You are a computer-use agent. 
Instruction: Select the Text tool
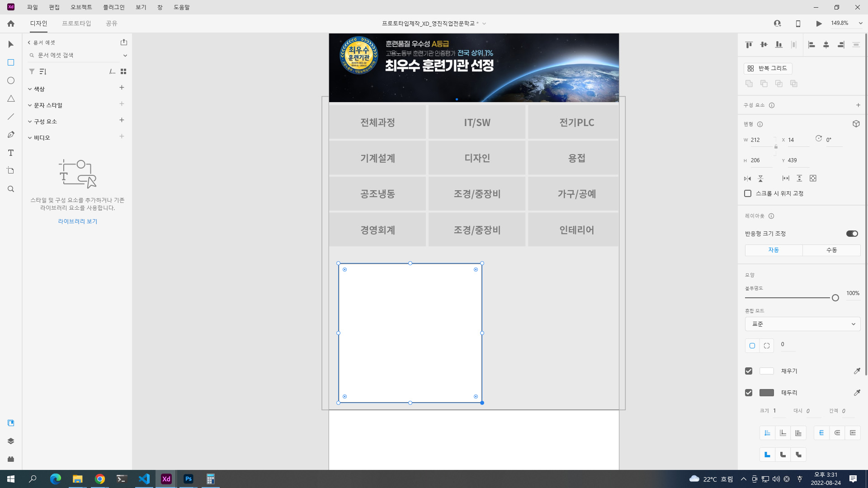click(11, 153)
